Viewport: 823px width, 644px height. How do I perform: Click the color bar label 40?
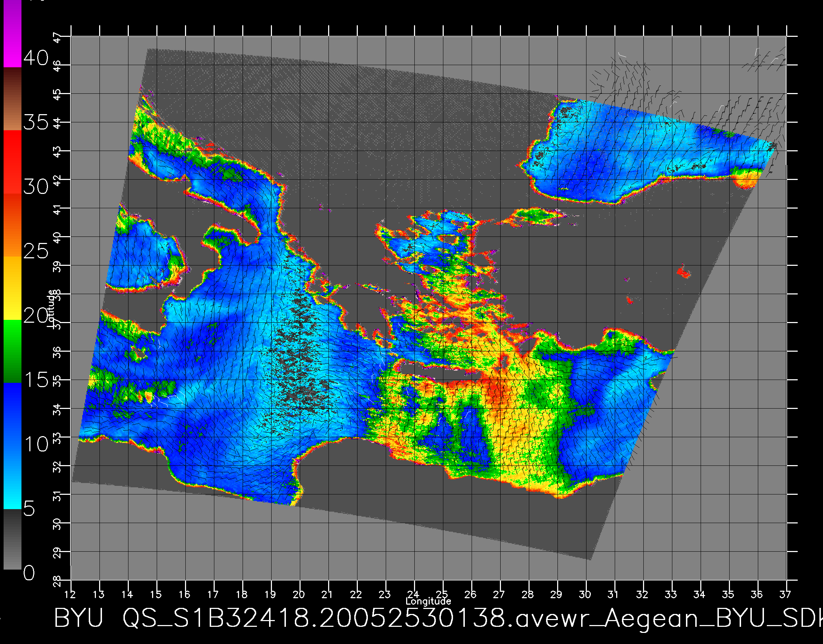(36, 58)
